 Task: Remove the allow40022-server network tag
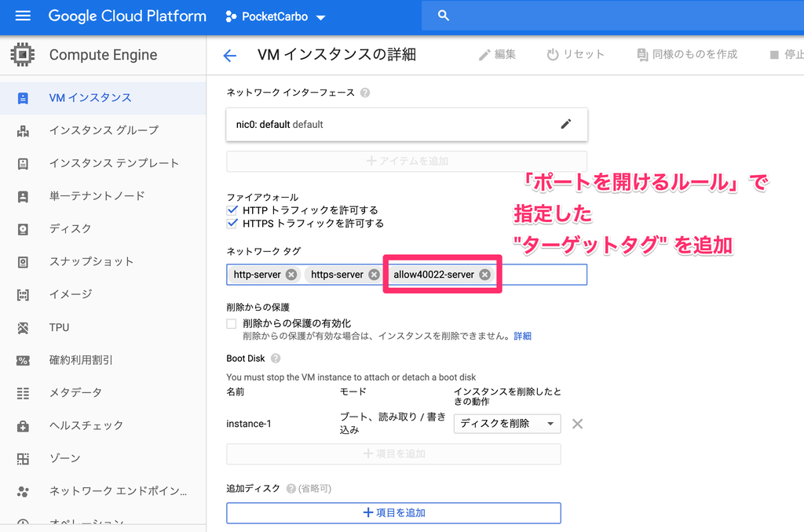[x=484, y=275]
